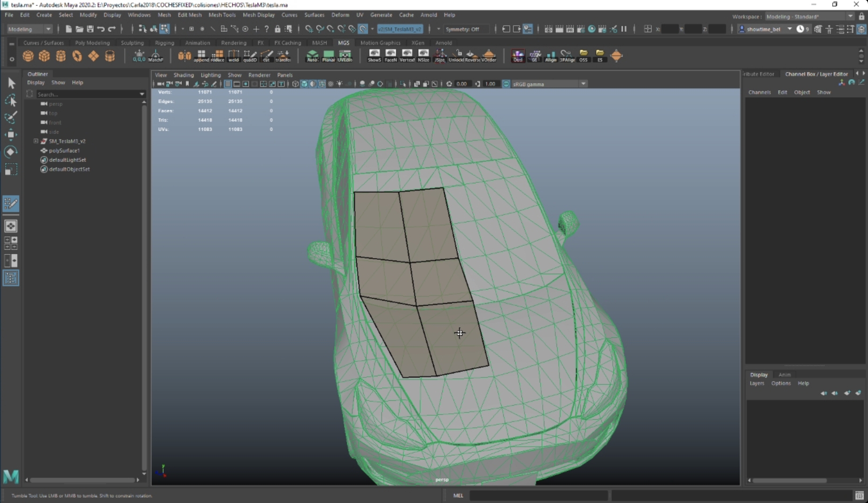Click the cut tool on the MGS shelf
The image size is (868, 503).
click(x=266, y=55)
